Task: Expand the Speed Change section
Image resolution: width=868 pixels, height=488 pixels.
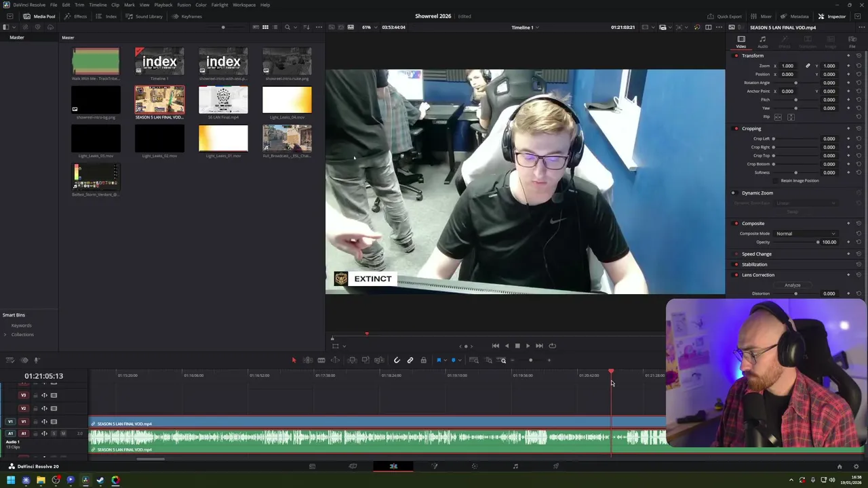Action: point(757,254)
